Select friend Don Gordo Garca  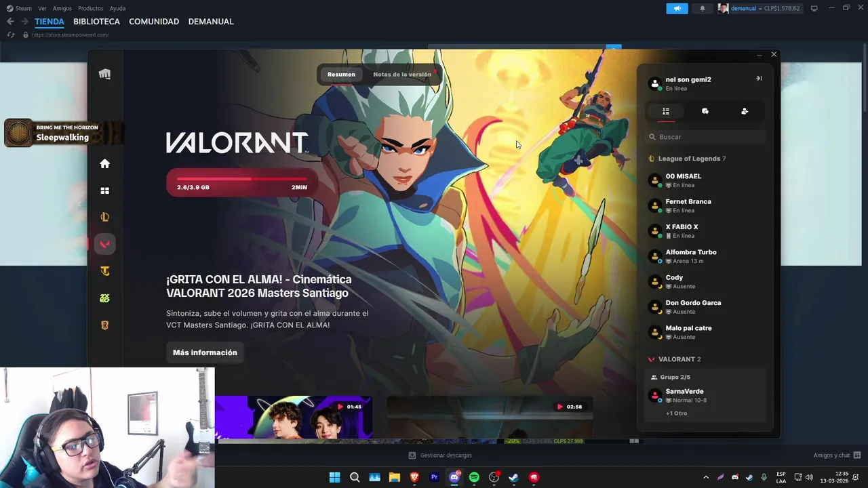point(705,307)
